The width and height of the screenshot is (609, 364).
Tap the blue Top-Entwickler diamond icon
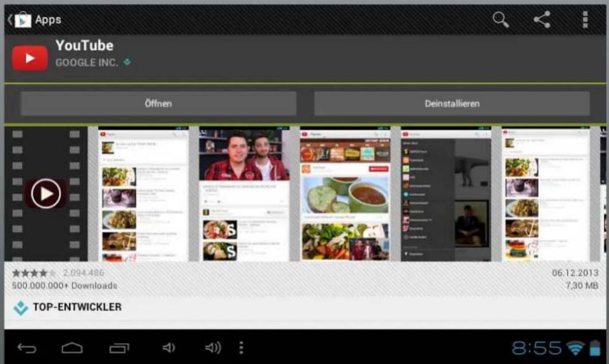coord(21,308)
